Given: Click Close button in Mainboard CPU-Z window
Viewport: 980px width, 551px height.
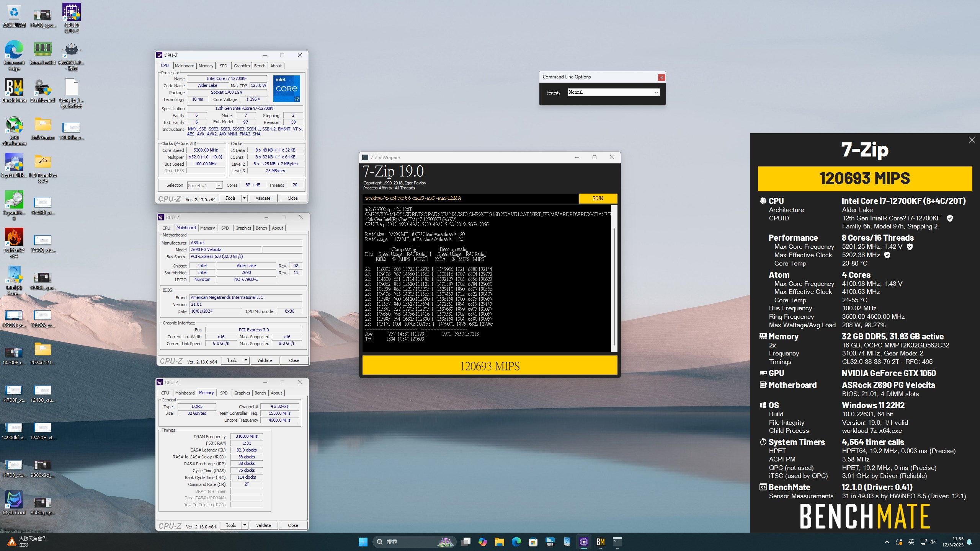Looking at the screenshot, I should pyautogui.click(x=294, y=360).
